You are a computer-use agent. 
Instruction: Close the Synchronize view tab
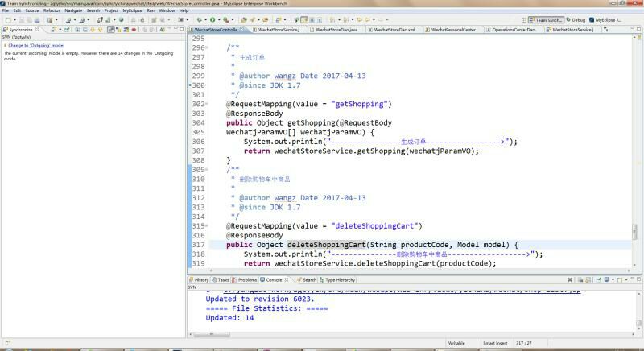pyautogui.click(x=38, y=30)
